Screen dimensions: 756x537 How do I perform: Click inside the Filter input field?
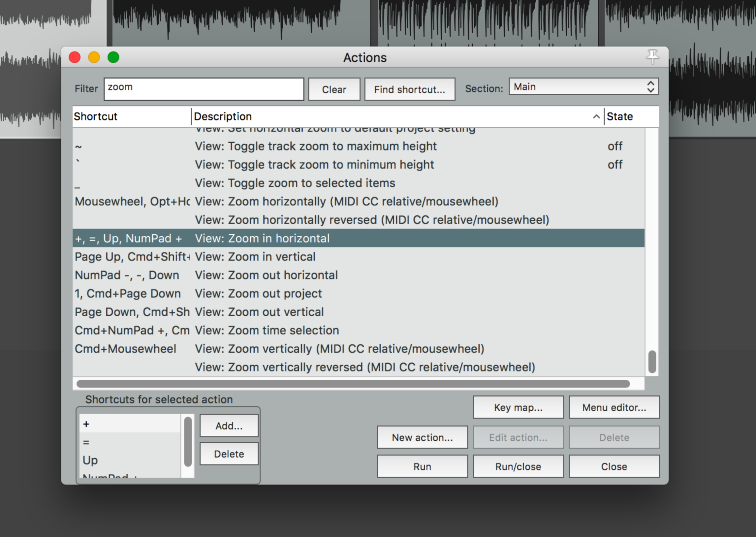(x=203, y=89)
